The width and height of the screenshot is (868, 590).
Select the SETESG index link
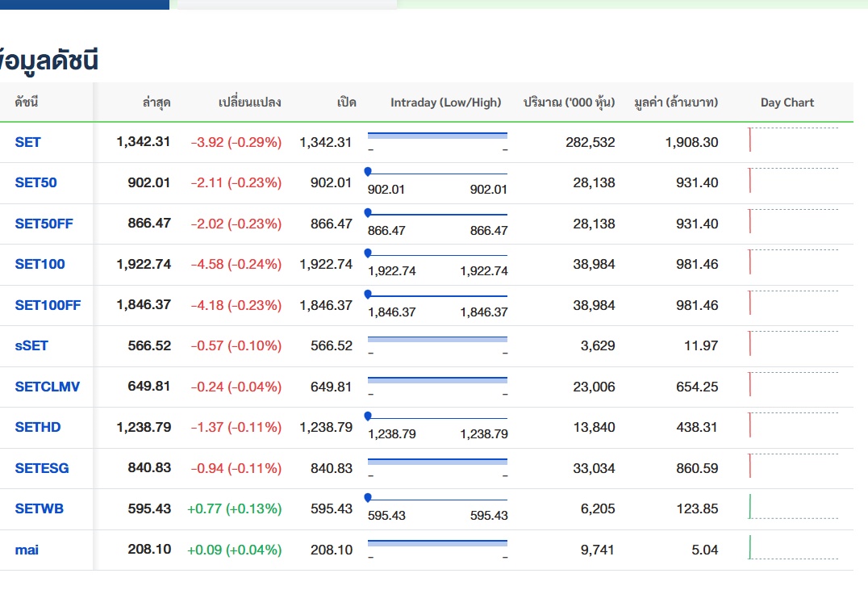42,468
